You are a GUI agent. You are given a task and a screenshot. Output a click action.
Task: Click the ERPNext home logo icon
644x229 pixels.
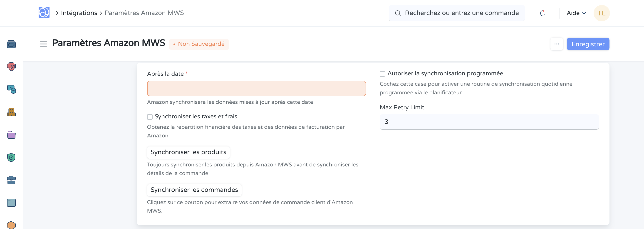click(x=44, y=12)
